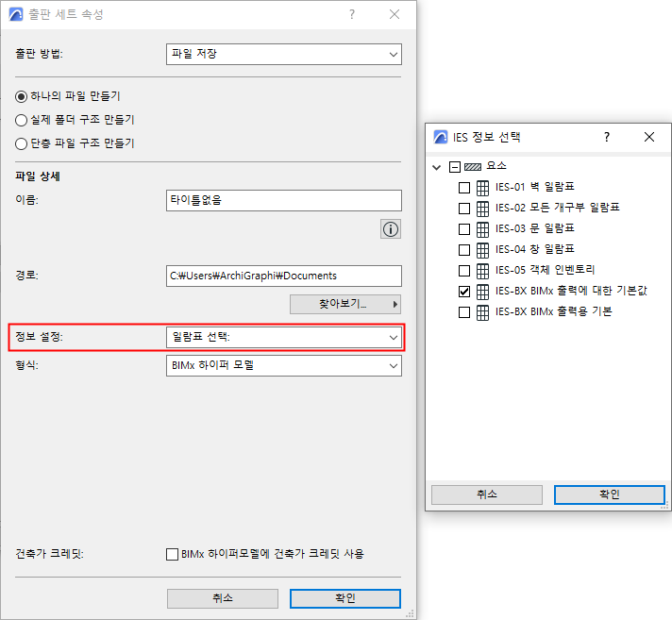Click grid icon for IES-BX BIMx 출력용 기본
This screenshot has width=672, height=620.
click(x=482, y=312)
